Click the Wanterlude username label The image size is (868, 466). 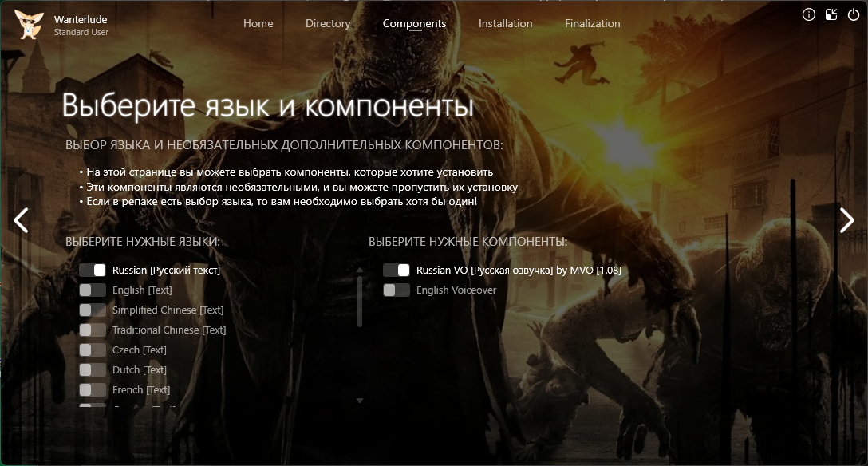coord(81,19)
